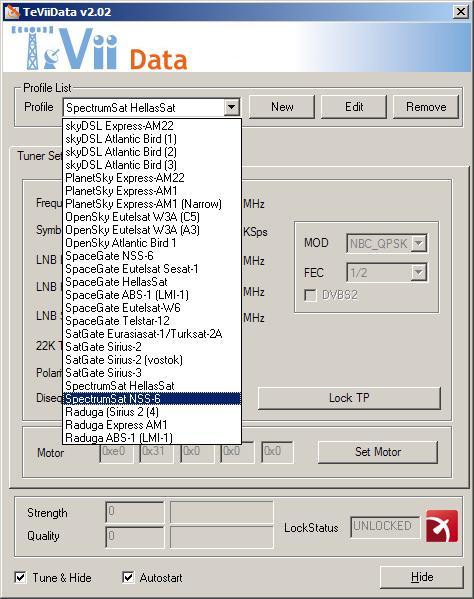Choose highlighted SpectrumSat NSS-6 entry

pos(152,398)
